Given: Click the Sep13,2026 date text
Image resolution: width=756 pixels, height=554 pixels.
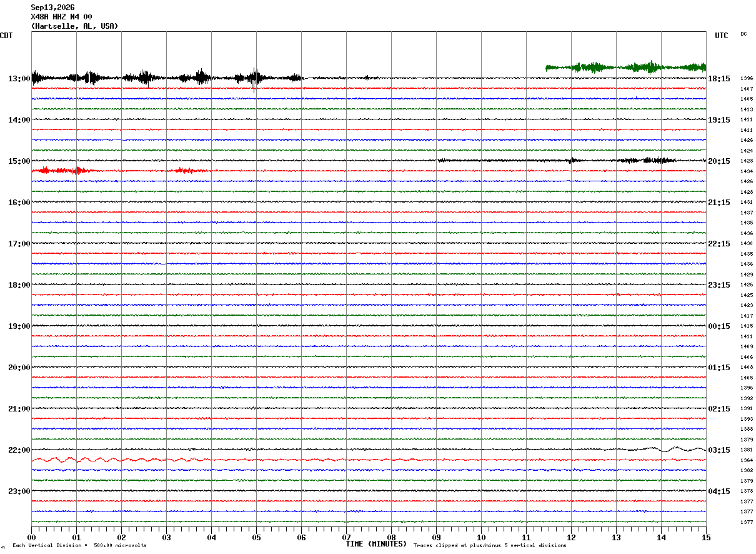Looking at the screenshot, I should [52, 8].
